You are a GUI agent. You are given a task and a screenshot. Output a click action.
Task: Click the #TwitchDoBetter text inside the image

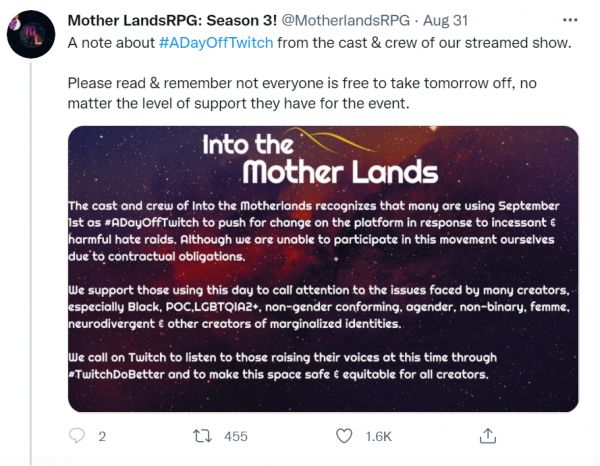pos(121,374)
